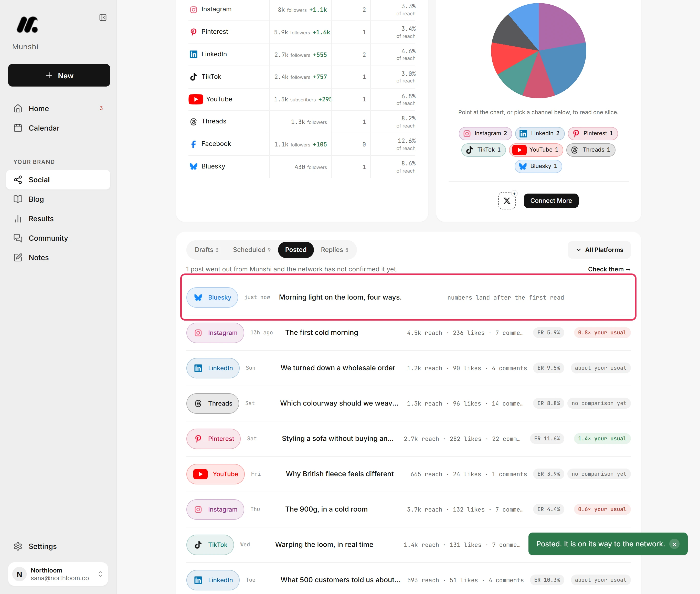Click the YouTube badge on British fleece post
Screen dimensions: 700x594
click(x=216, y=474)
